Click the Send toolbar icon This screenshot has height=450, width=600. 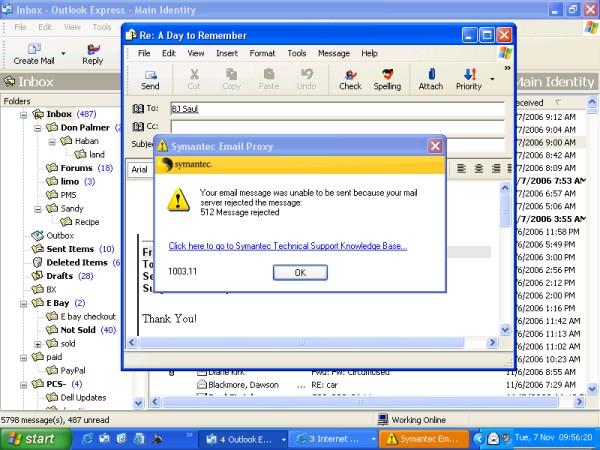click(150, 80)
